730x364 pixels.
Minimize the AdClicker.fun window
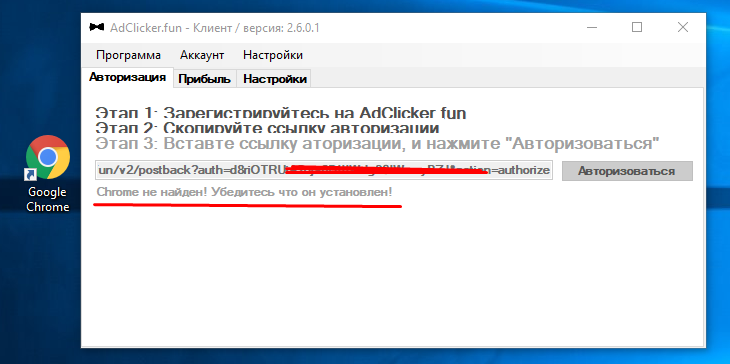[x=592, y=27]
